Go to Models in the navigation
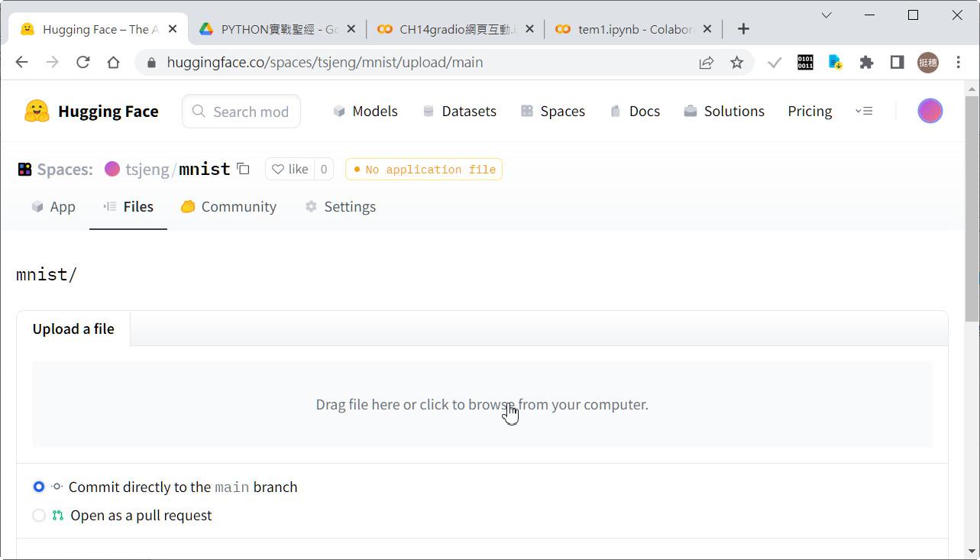 click(365, 111)
